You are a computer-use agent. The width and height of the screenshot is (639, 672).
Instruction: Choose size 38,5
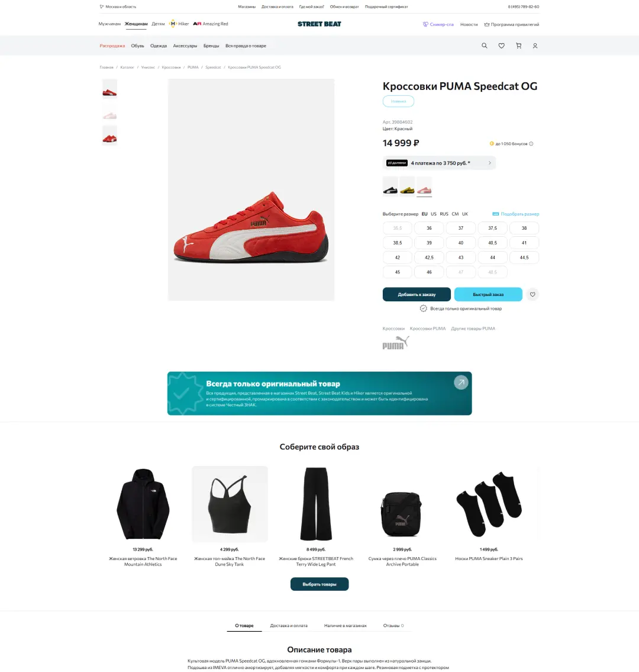(x=398, y=243)
